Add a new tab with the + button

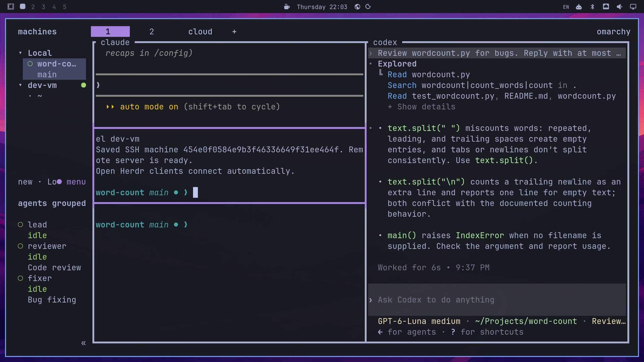pos(234,32)
